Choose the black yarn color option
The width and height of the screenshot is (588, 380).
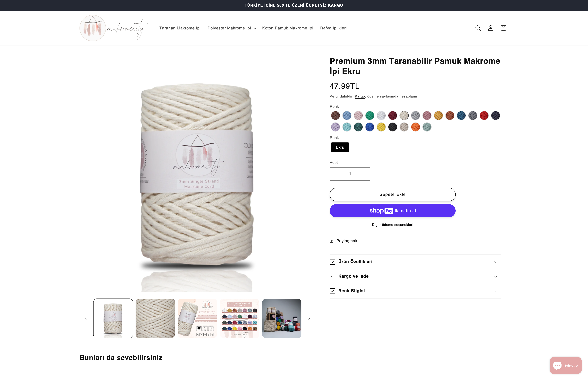coord(392,127)
